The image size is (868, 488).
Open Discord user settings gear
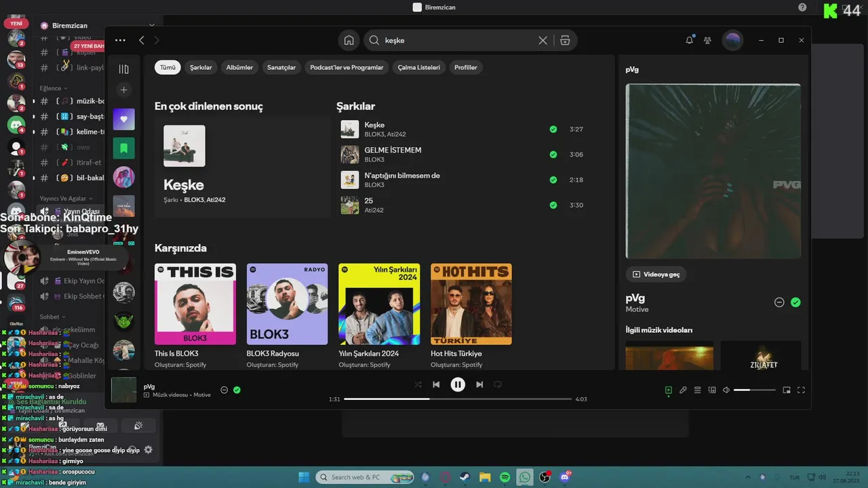[149, 449]
